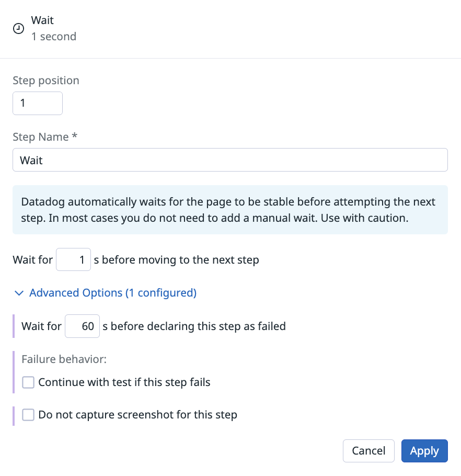
Task: Check Do not capture screenshot checkbox
Action: click(28, 415)
